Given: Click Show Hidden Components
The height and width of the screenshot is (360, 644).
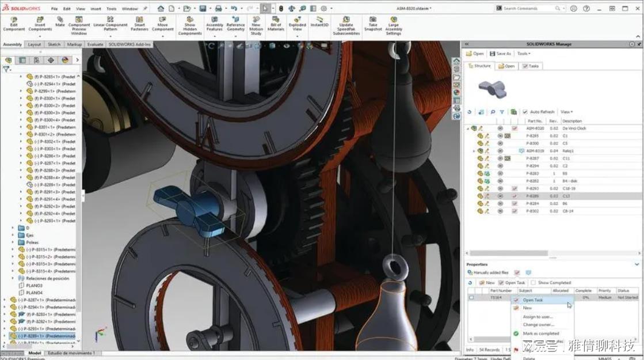Looking at the screenshot, I should point(190,25).
